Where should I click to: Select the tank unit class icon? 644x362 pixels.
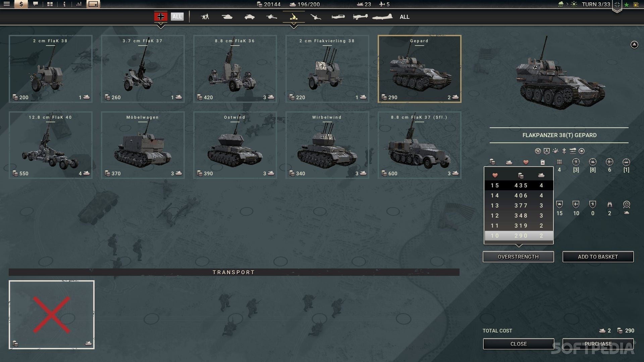click(227, 17)
